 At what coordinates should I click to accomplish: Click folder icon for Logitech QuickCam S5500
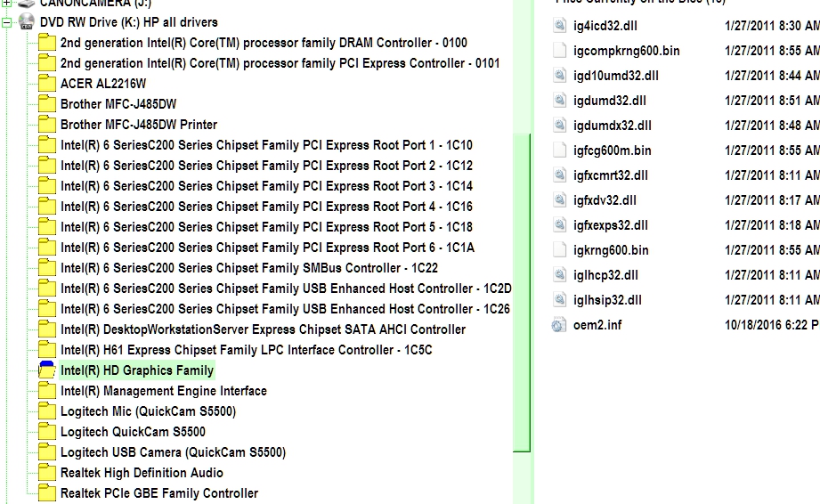(46, 431)
